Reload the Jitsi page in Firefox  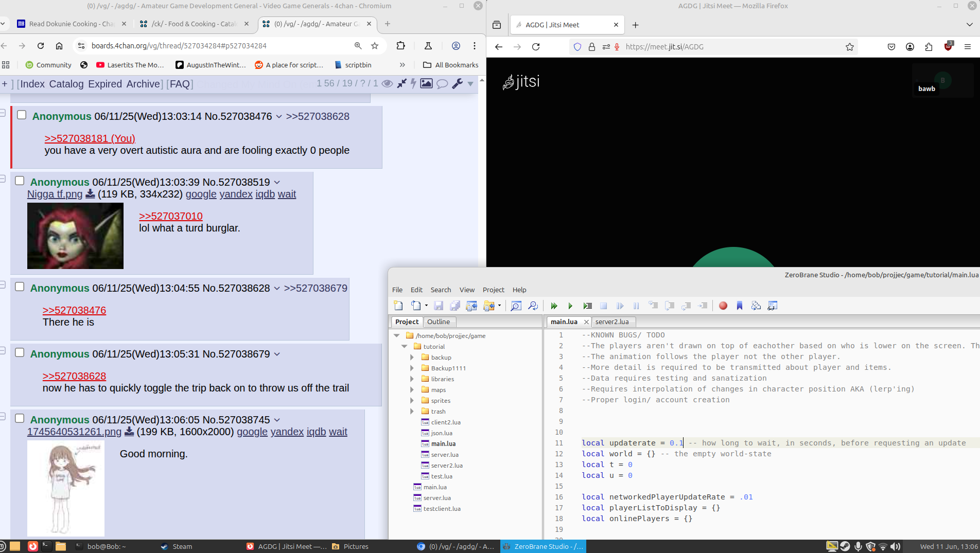tap(536, 47)
